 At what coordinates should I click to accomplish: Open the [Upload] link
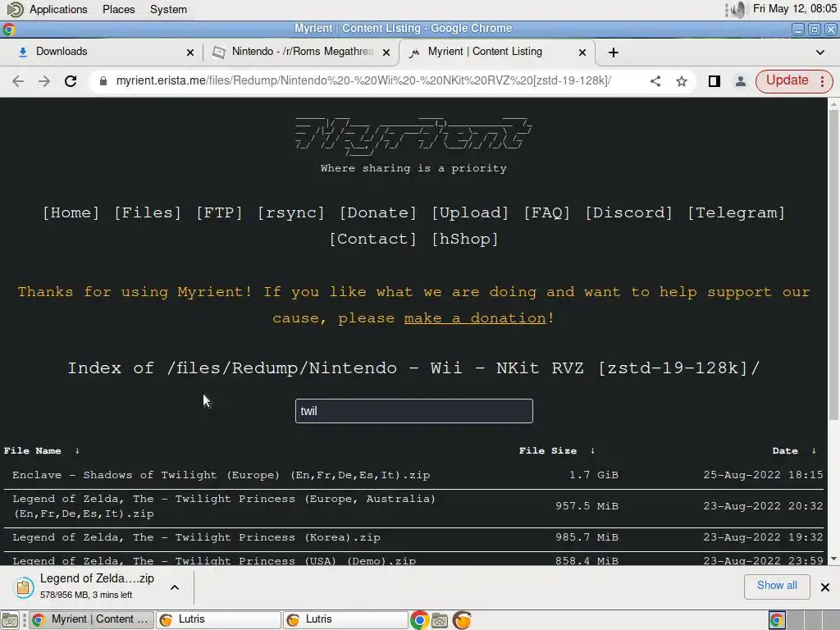(470, 212)
